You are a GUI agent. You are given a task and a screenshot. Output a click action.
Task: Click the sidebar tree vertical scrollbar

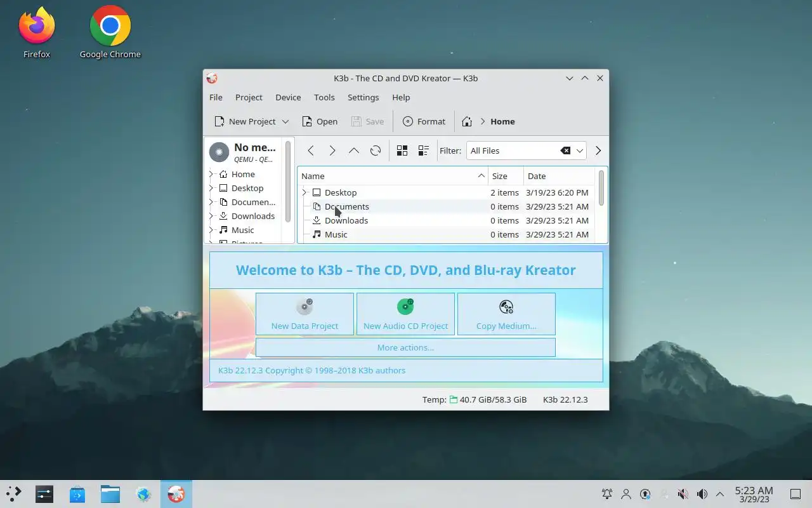288,181
